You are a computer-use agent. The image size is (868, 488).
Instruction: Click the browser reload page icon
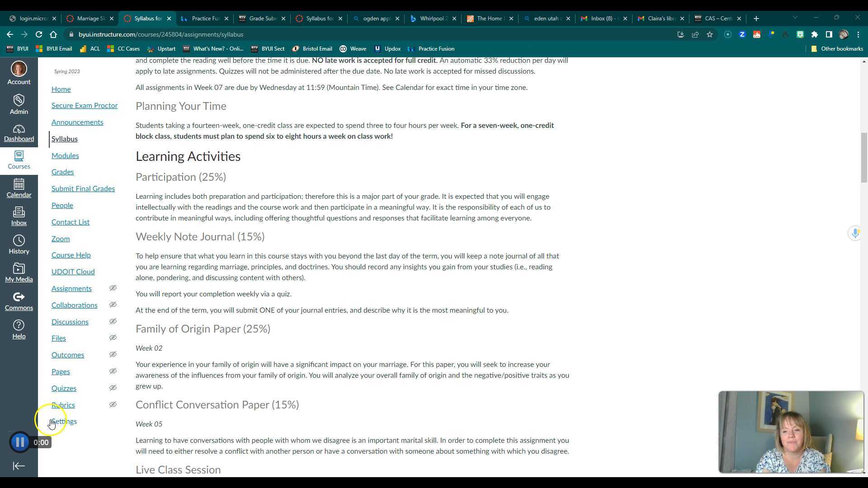tap(39, 34)
